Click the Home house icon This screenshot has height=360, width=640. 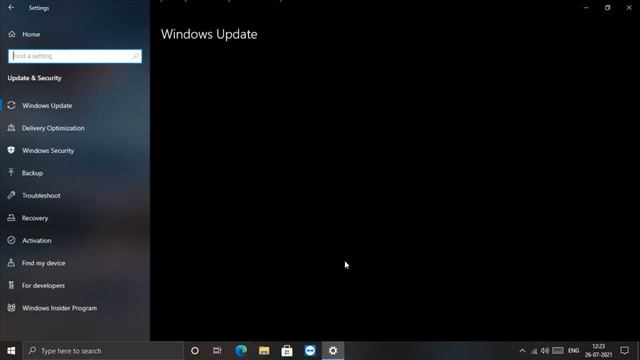pyautogui.click(x=12, y=34)
